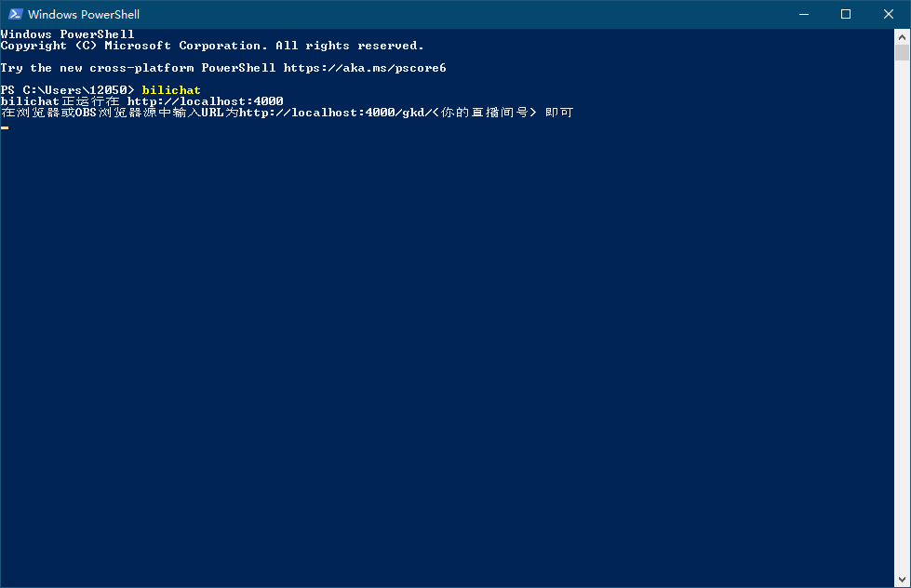Click the "Try the new cross-platform PowerShell" text
The image size is (911, 588).
[138, 68]
